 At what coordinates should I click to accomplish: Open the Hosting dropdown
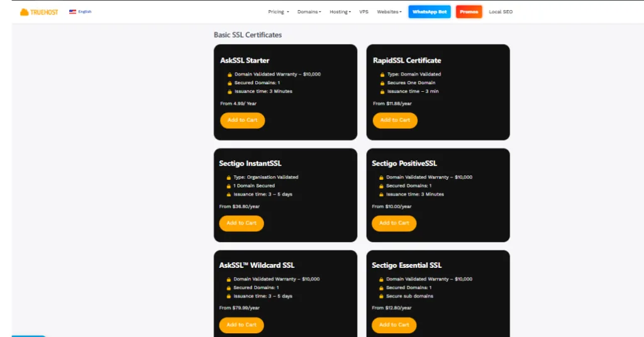[x=340, y=12]
